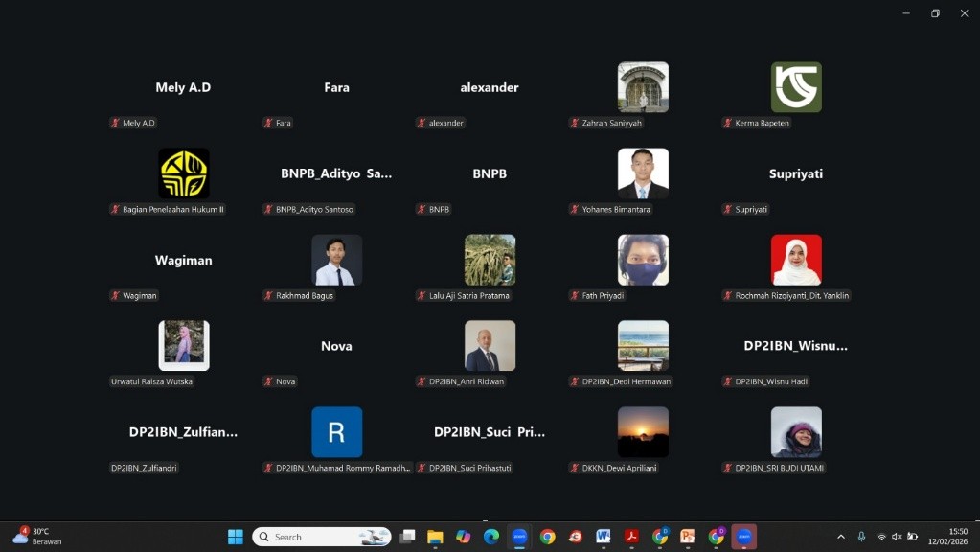Click Bagian Penelaahan Hukum II yellow logo
The width and height of the screenshot is (980, 552).
point(183,173)
